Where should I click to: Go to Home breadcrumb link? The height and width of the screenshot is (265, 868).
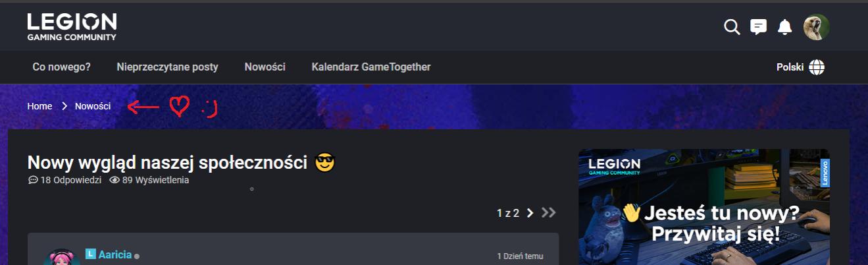(x=39, y=106)
